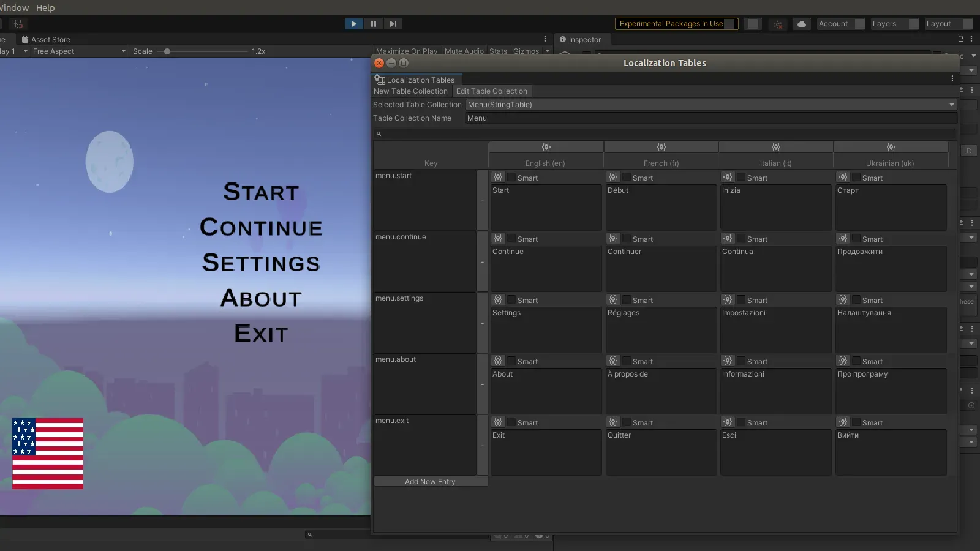Click the lock icon in the Inspector header

point(960,39)
